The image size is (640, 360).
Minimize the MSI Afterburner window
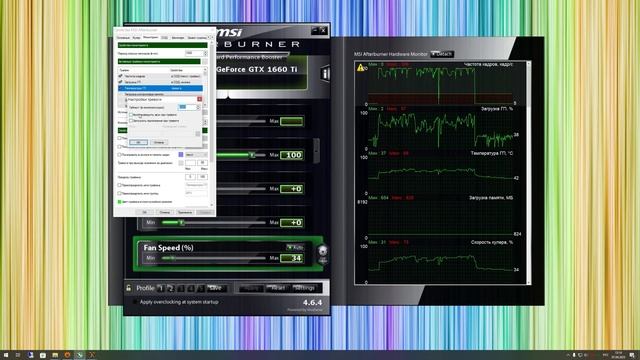[x=314, y=30]
